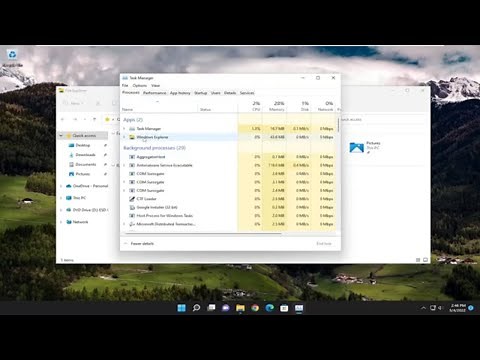Expand OneDrive - Personal in File Explorer

tap(61, 186)
